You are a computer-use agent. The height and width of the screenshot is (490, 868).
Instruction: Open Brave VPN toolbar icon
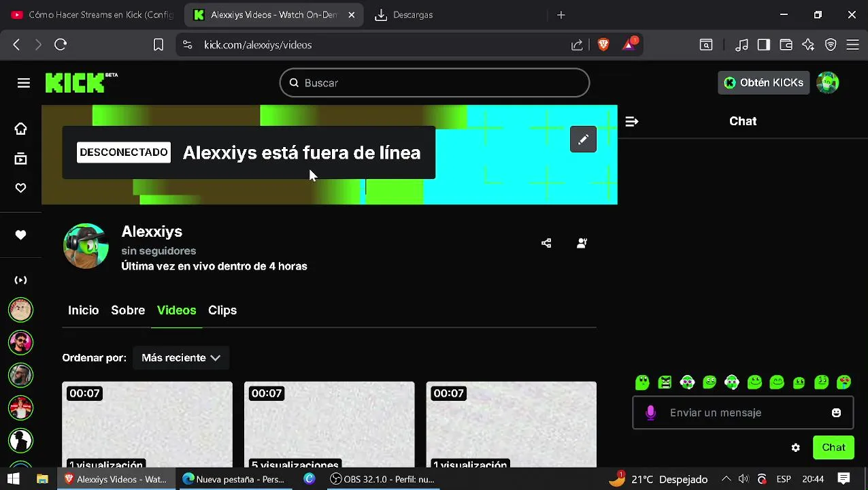pyautogui.click(x=831, y=45)
